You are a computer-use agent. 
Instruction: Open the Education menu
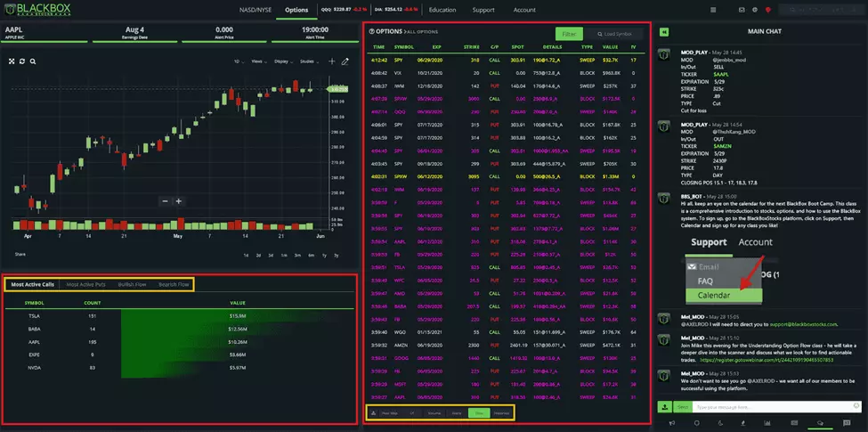tap(442, 10)
